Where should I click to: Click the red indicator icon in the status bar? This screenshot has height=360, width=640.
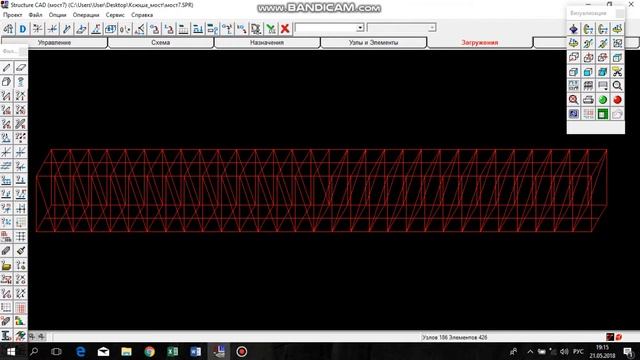click(x=619, y=337)
